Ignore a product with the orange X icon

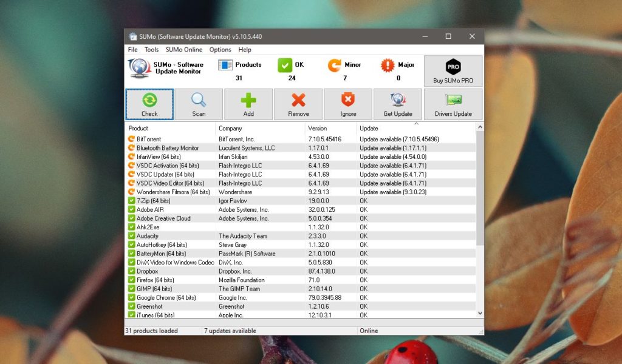point(347,104)
